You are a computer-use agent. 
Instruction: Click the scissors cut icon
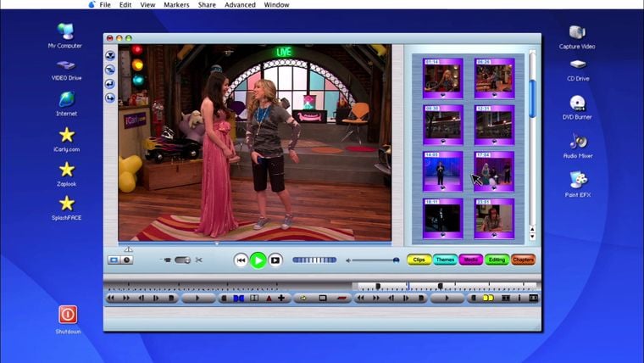(199, 260)
